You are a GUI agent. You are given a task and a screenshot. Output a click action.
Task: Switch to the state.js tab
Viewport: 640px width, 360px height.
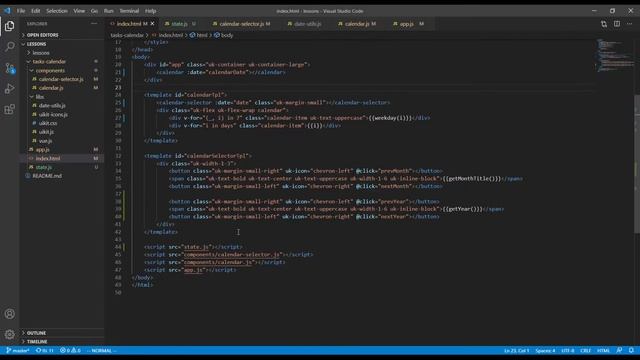click(x=180, y=24)
